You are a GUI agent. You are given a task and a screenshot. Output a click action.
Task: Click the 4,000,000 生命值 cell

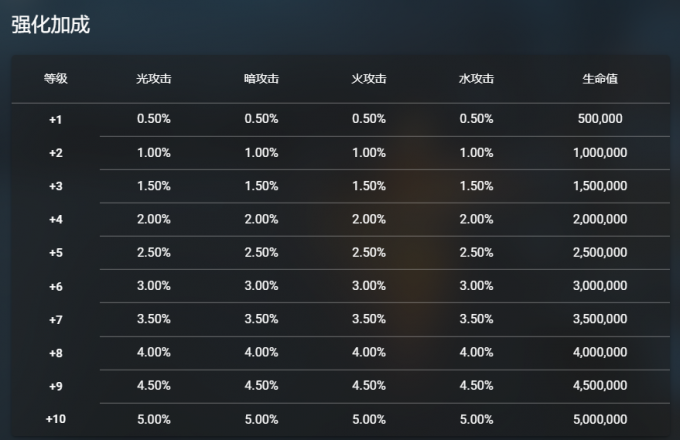600,353
